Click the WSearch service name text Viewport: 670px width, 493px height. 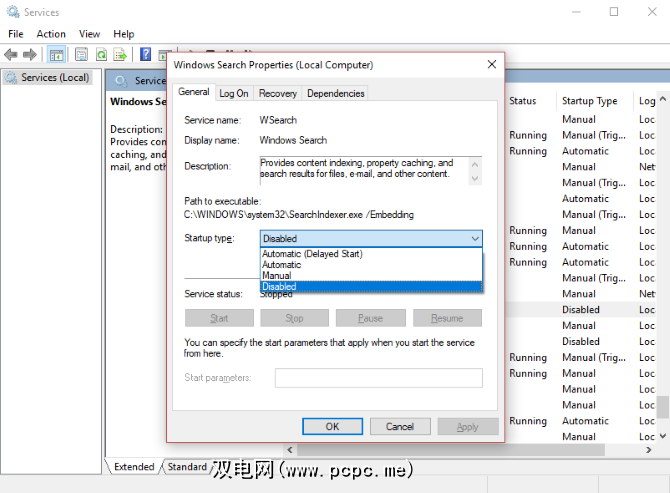pyautogui.click(x=278, y=120)
